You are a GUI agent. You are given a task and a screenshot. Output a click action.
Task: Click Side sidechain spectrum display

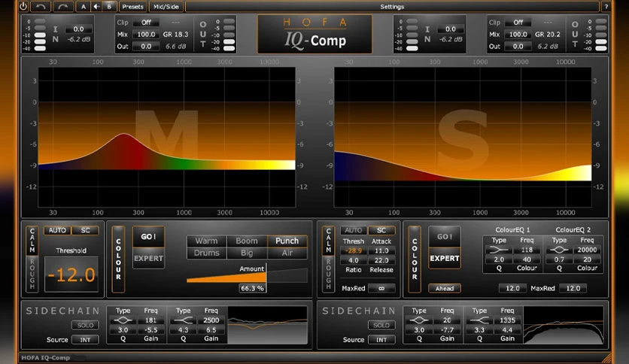coord(564,325)
